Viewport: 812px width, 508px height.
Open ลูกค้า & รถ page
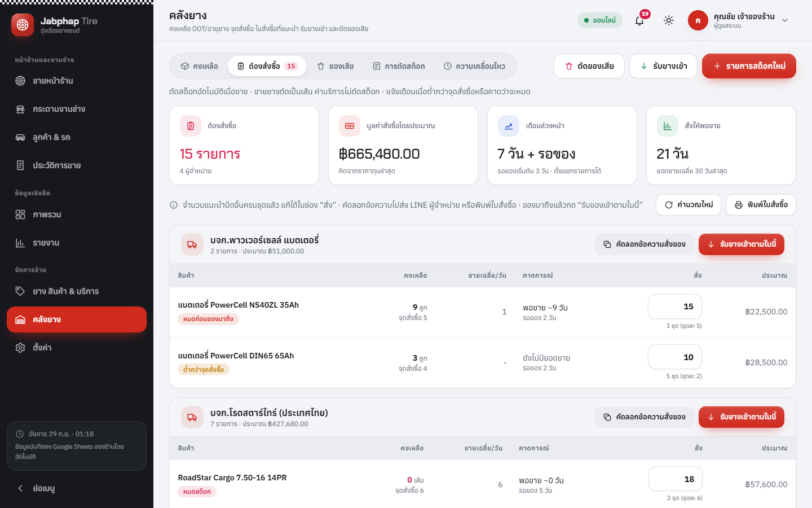pyautogui.click(x=77, y=137)
